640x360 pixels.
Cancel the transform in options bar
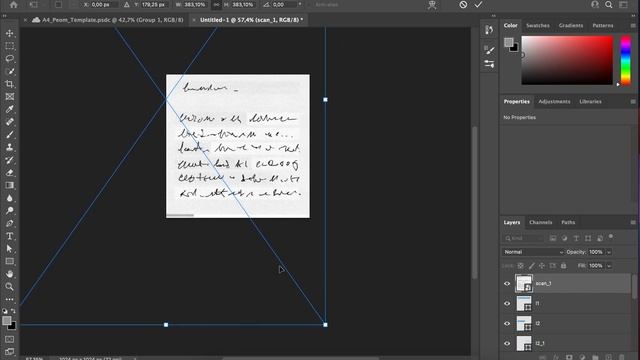[463, 4]
